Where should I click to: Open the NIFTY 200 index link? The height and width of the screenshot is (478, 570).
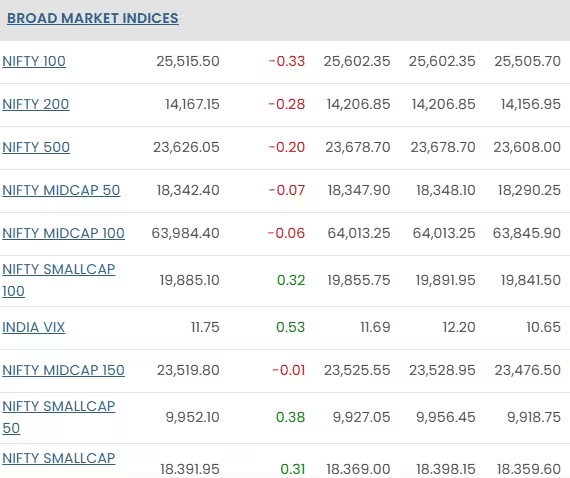coord(36,104)
